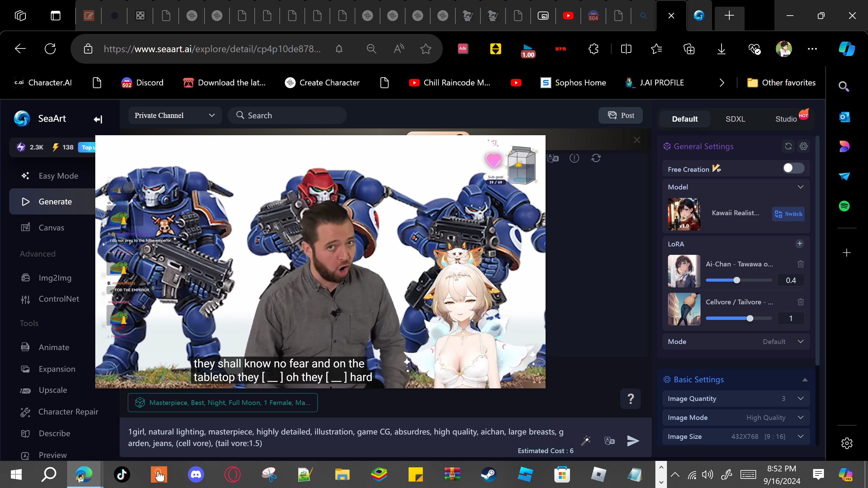Screen dimensions: 868x488
Task: Open the Image Quantity dropdown
Action: [x=736, y=399]
